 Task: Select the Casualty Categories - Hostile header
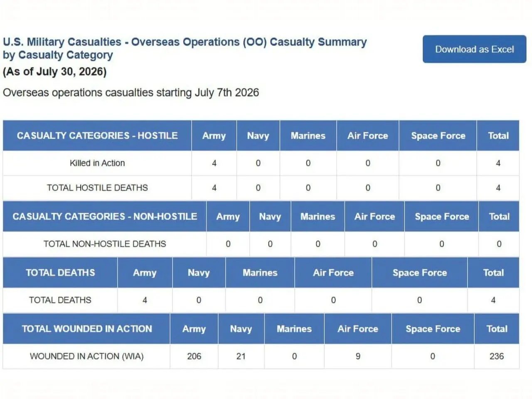pyautogui.click(x=97, y=135)
